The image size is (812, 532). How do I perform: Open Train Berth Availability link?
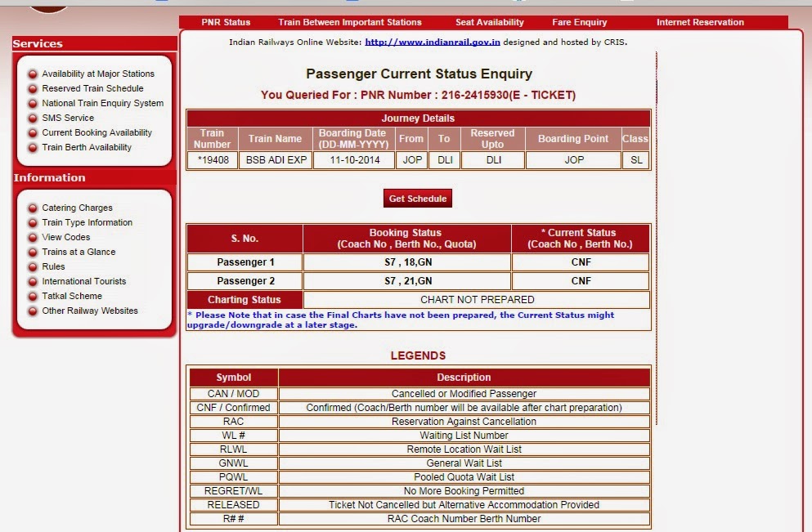coord(87,147)
